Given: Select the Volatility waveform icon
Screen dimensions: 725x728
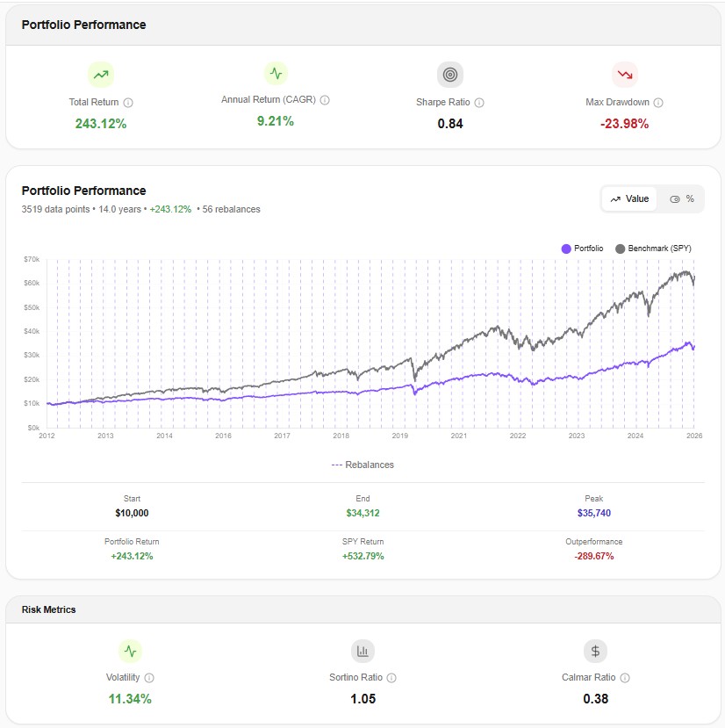Looking at the screenshot, I should tap(130, 651).
